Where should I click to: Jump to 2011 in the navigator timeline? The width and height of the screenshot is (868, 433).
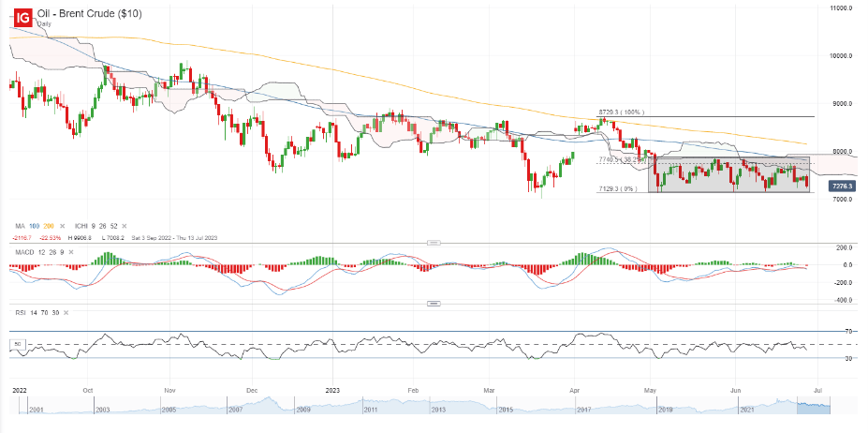(x=371, y=410)
